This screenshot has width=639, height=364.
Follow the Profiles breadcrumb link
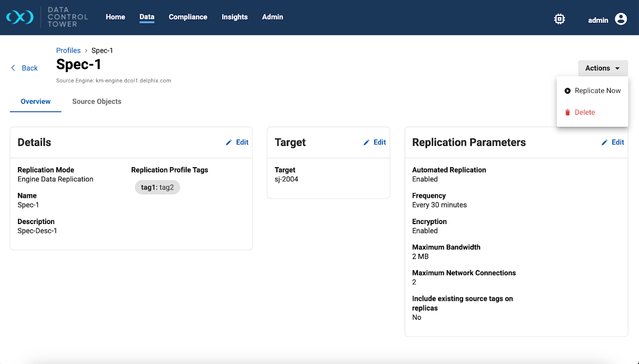pos(68,51)
